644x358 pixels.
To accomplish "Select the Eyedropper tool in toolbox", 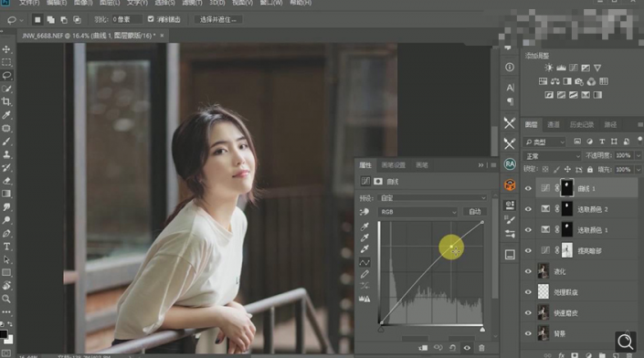I will tap(6, 115).
